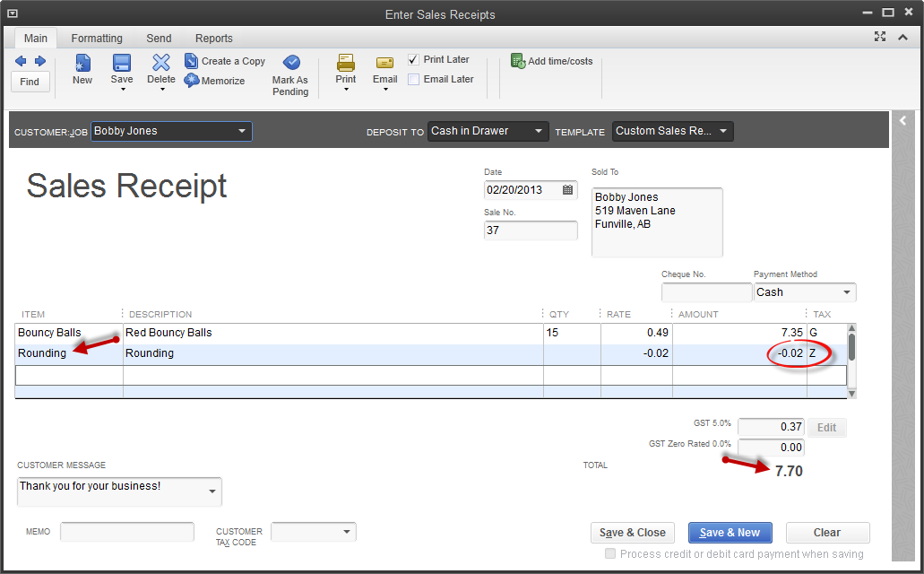Uncheck the Print Later checkbox
This screenshot has width=924, height=574.
click(413, 59)
